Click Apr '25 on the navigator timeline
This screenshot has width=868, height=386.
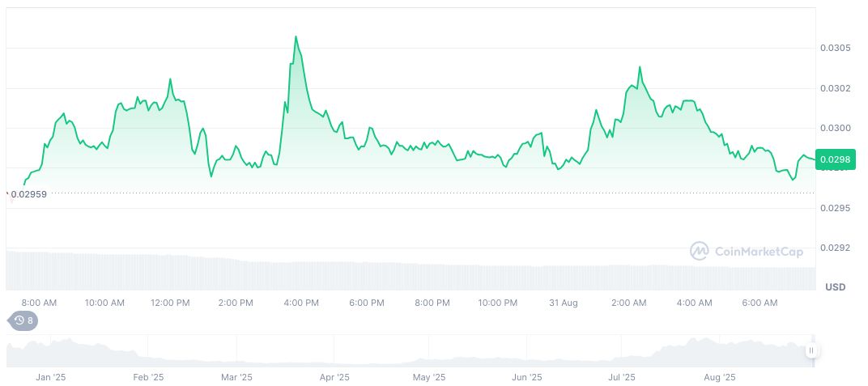(x=334, y=377)
